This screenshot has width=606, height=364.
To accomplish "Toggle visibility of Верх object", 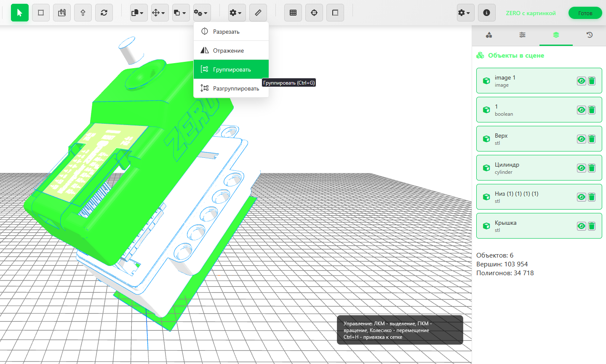I will pyautogui.click(x=581, y=139).
